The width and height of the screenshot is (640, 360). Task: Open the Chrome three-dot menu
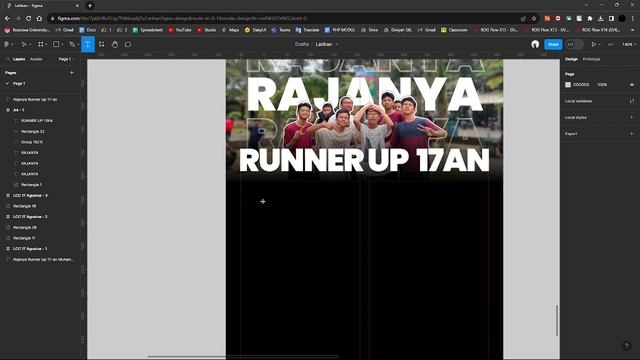click(633, 18)
